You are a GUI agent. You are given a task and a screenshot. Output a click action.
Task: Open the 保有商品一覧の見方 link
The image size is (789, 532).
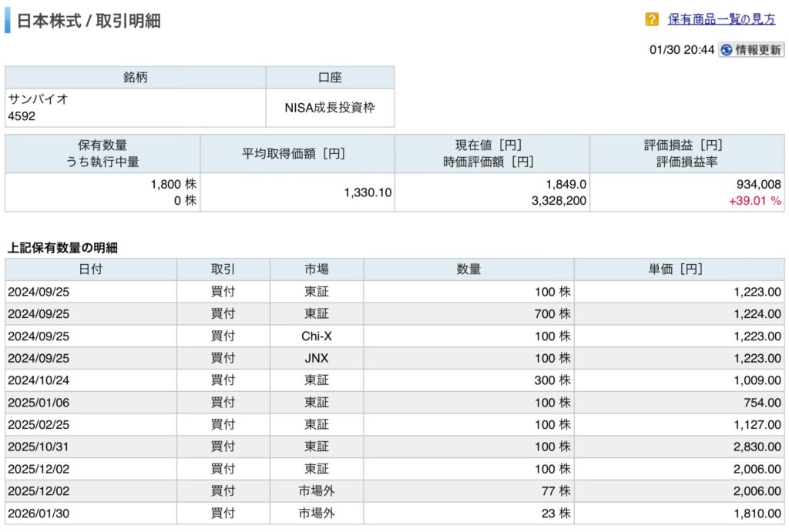click(721, 19)
